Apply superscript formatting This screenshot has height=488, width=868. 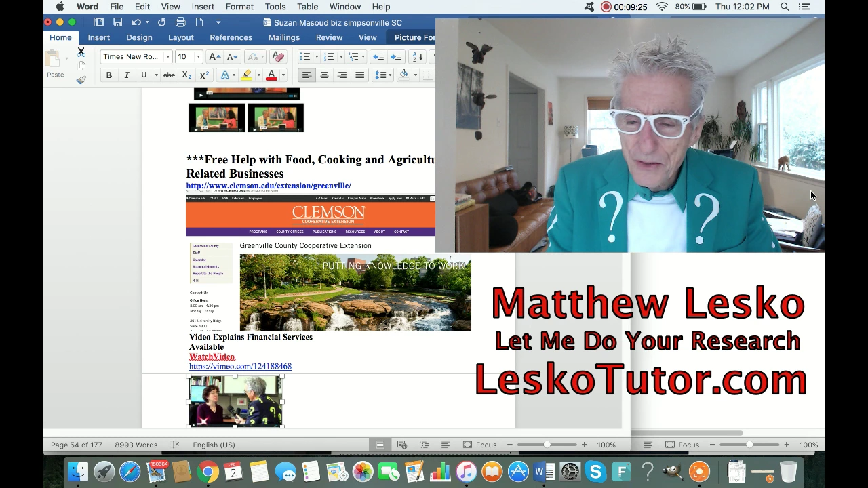pyautogui.click(x=203, y=75)
